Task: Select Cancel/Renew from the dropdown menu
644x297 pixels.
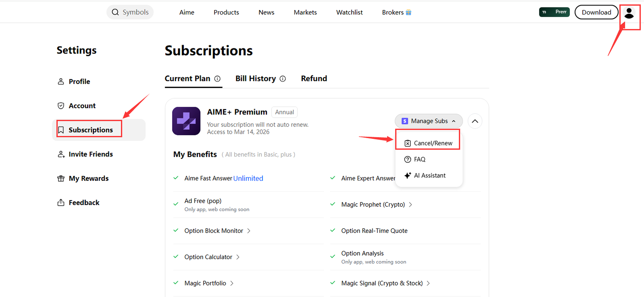Action: [433, 143]
